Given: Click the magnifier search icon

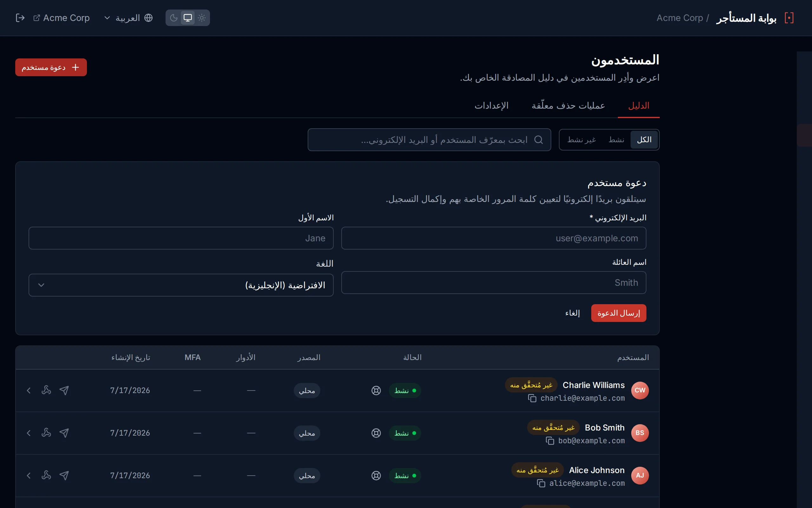Looking at the screenshot, I should pyautogui.click(x=539, y=139).
